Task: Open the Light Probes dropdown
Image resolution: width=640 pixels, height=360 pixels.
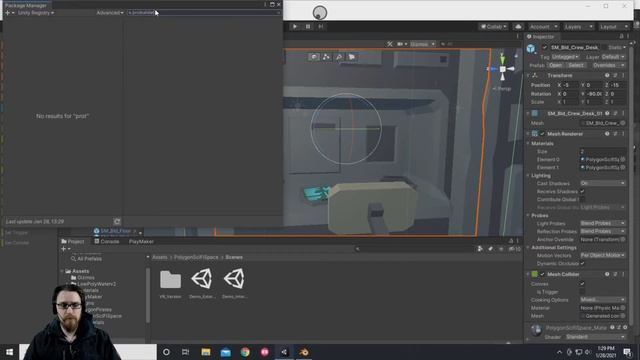Action: 603,223
